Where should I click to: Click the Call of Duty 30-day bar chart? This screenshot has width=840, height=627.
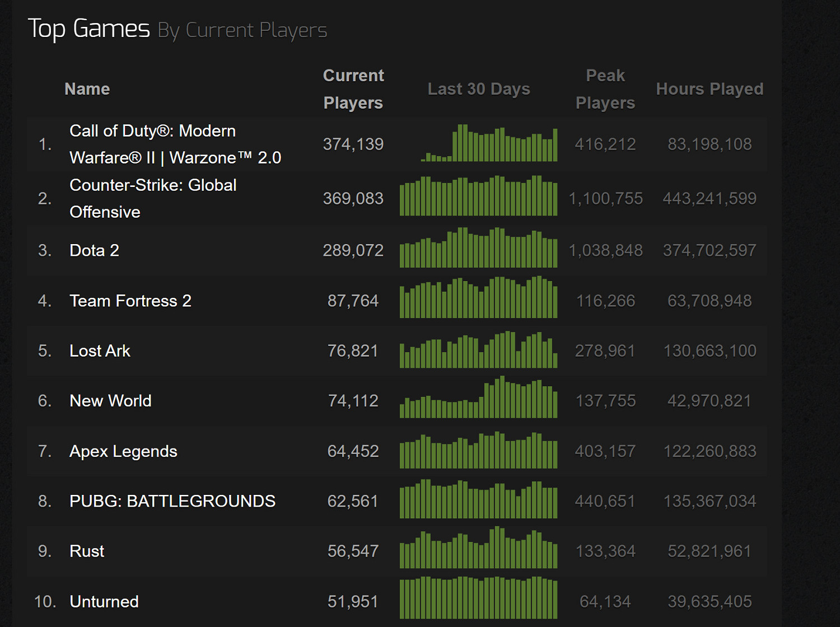pos(489,144)
